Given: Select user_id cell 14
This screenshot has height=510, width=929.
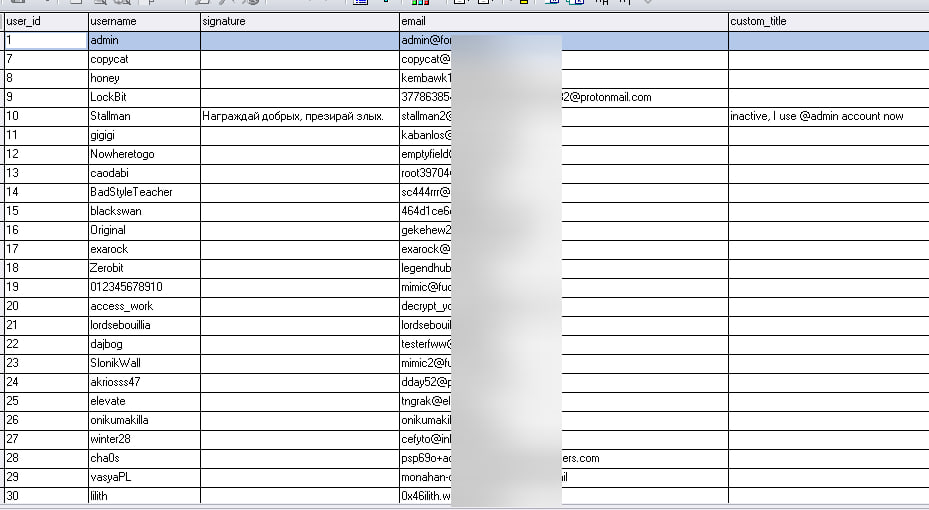Looking at the screenshot, I should coord(46,192).
